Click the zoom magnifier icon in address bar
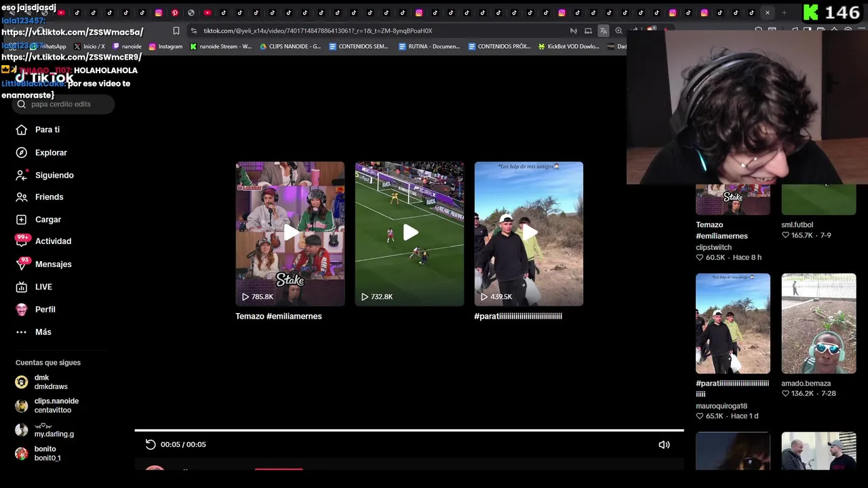This screenshot has height=488, width=868. click(x=618, y=30)
